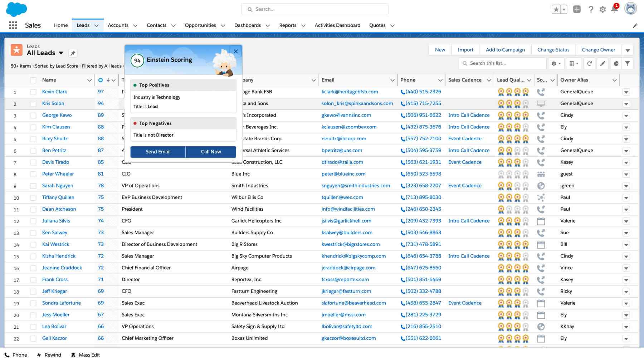Click the Global Actions plus icon

[x=577, y=9]
